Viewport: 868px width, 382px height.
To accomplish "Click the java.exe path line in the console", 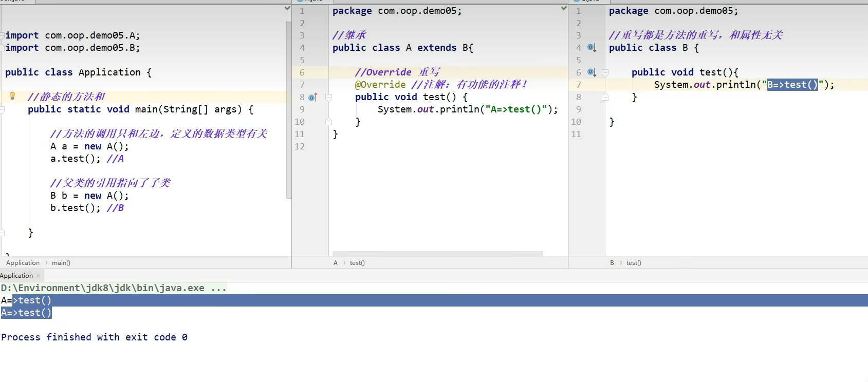I will tap(114, 288).
